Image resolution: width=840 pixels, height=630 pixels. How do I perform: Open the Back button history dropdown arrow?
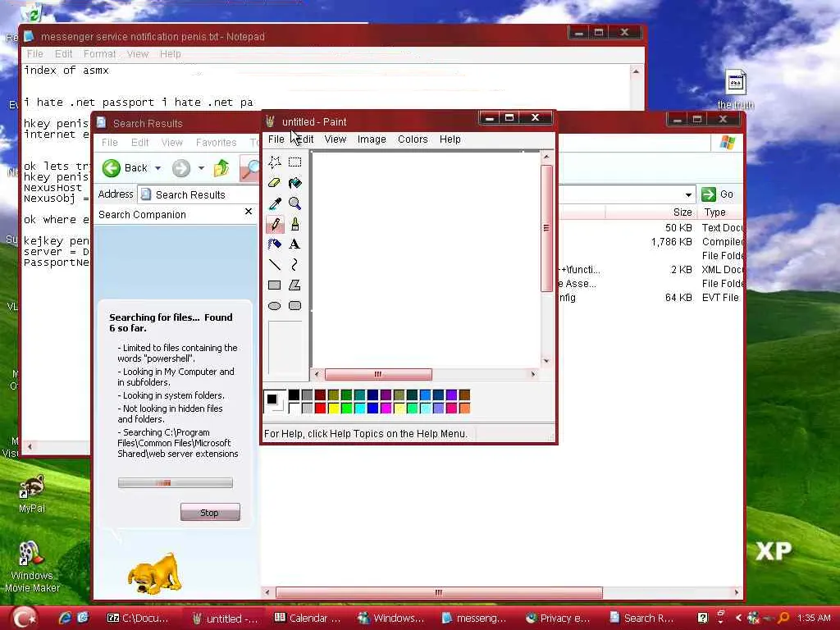click(158, 168)
